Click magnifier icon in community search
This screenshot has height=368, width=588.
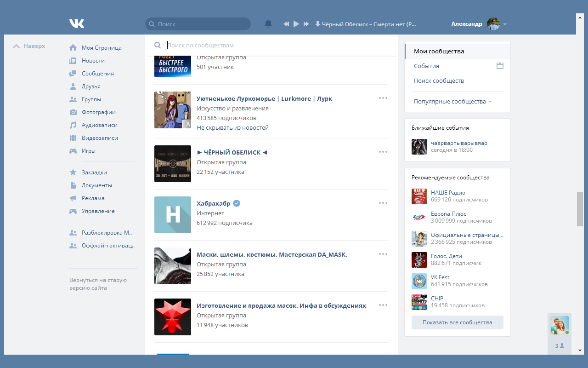click(x=158, y=45)
